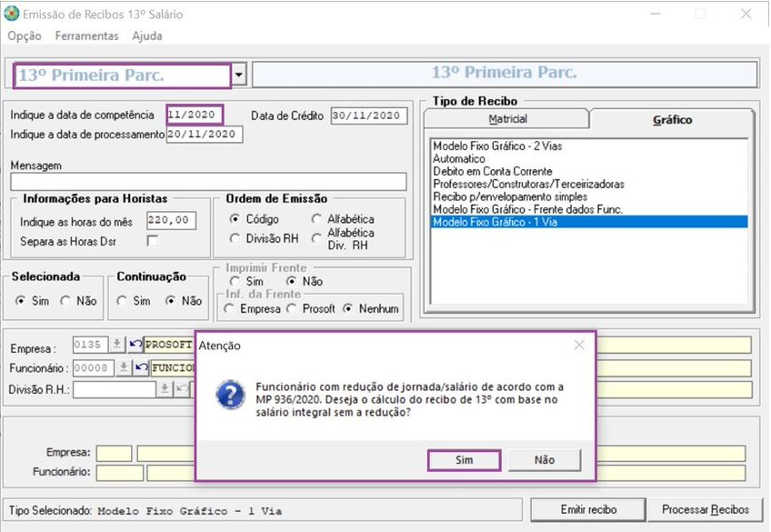Select Alfabética emission order

point(343,219)
